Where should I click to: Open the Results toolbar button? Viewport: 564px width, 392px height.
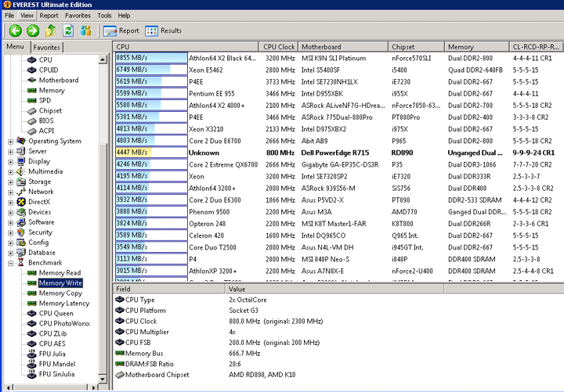[163, 31]
